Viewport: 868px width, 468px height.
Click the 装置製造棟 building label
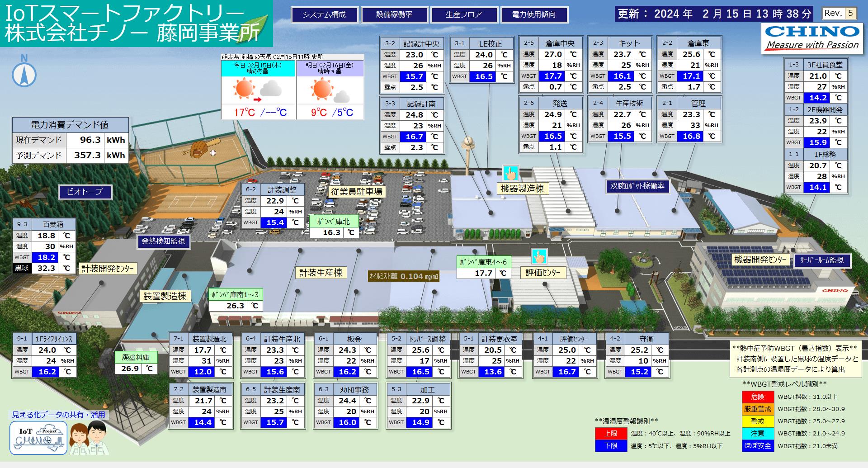[x=165, y=296]
